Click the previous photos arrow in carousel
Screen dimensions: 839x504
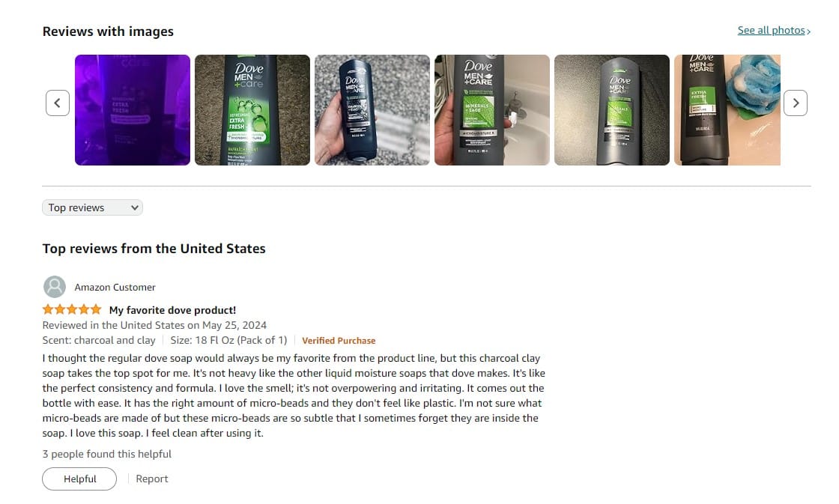tap(58, 103)
